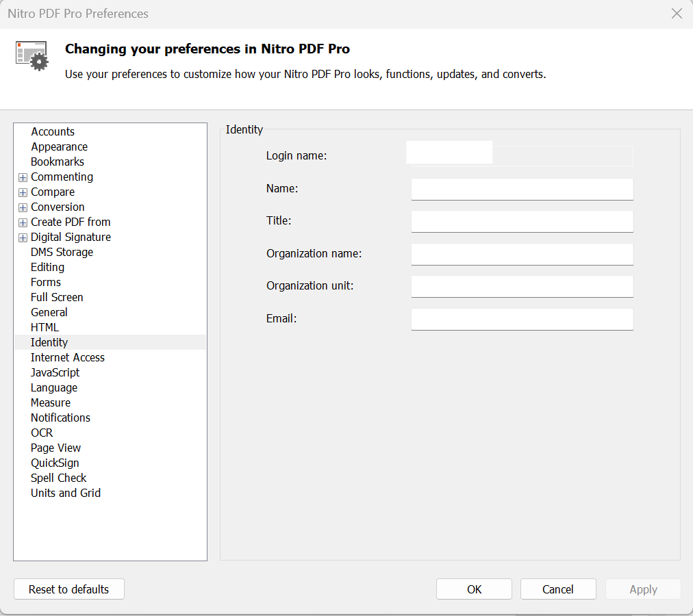Select Accounts in the preferences list
Image resolution: width=693 pixels, height=616 pixels.
tap(53, 131)
